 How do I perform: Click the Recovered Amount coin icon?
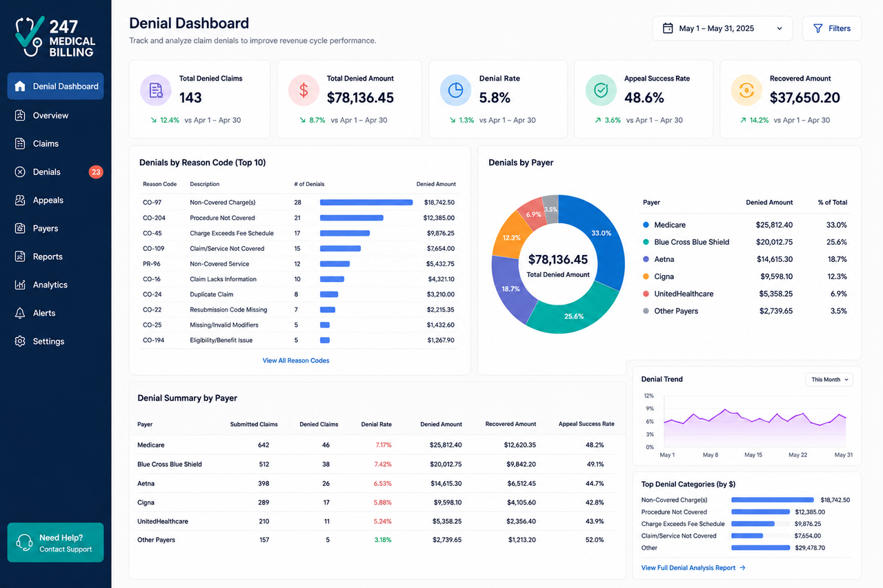coord(746,90)
